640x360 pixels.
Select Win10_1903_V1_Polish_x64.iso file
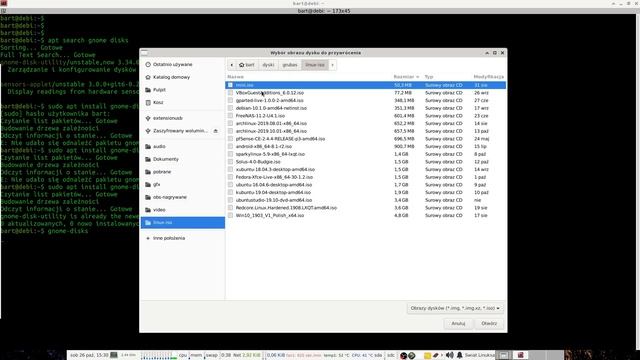(366, 216)
